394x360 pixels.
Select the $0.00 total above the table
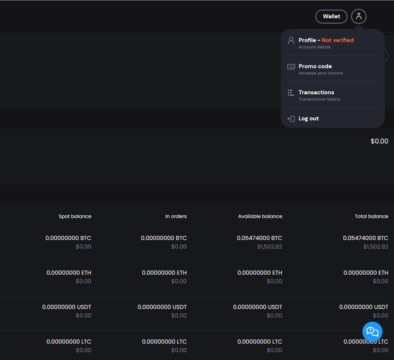[x=379, y=141]
